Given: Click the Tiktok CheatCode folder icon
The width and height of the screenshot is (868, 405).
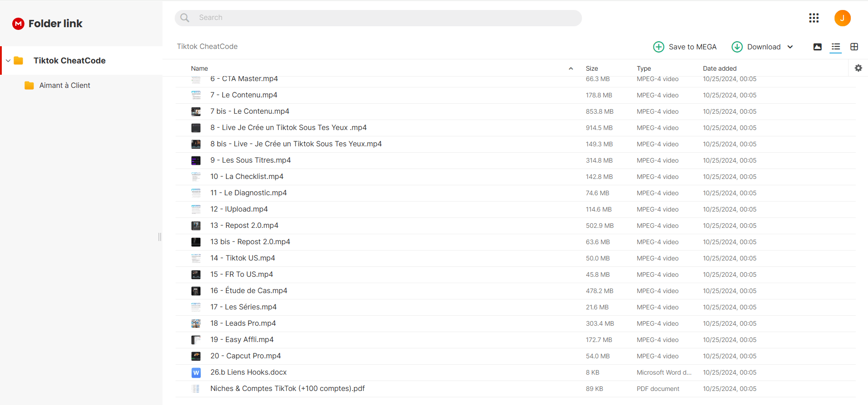Looking at the screenshot, I should [19, 61].
